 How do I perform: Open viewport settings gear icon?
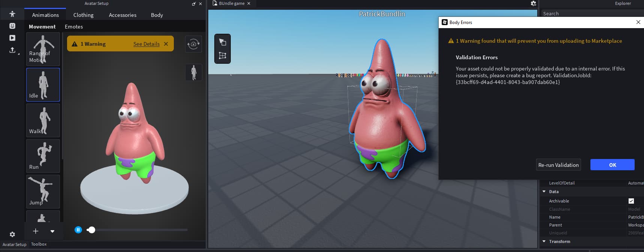[x=533, y=3]
